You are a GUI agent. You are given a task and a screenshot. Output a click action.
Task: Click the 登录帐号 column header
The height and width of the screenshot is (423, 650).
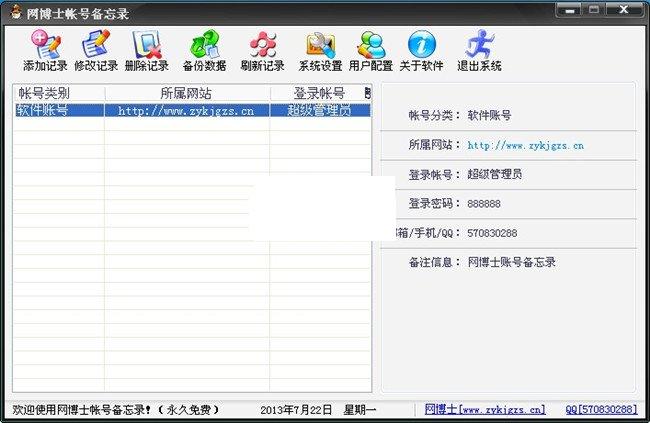click(x=318, y=93)
